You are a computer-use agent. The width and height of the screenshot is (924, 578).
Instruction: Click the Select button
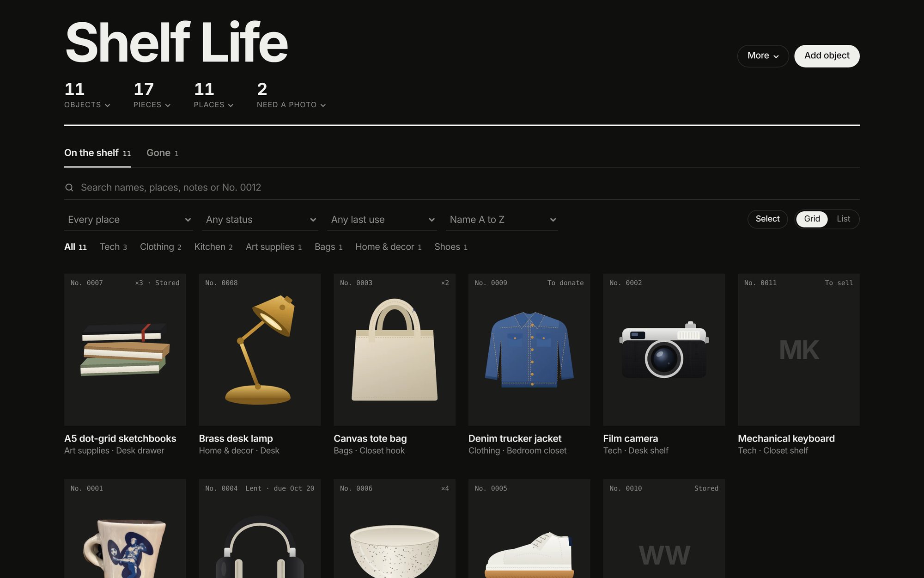pyautogui.click(x=767, y=219)
